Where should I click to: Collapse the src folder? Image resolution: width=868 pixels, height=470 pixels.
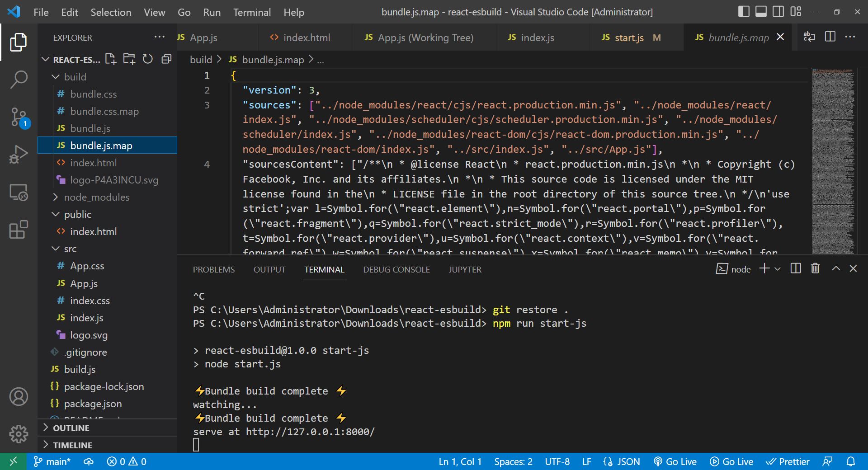coord(56,249)
